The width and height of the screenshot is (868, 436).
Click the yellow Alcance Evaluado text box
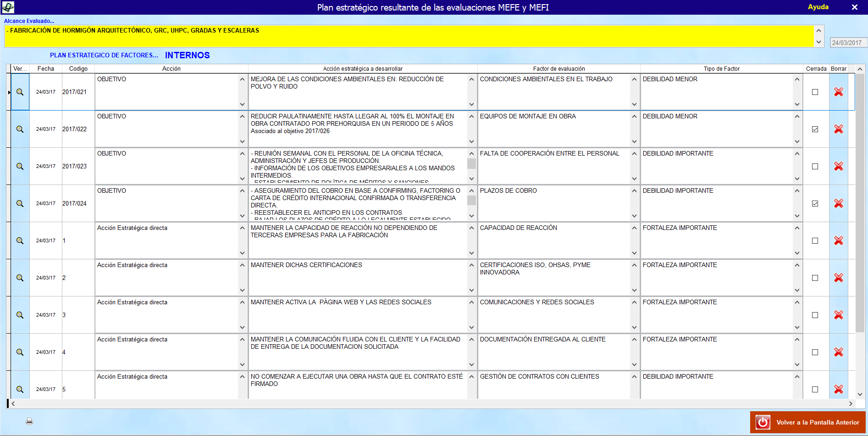tap(409, 36)
